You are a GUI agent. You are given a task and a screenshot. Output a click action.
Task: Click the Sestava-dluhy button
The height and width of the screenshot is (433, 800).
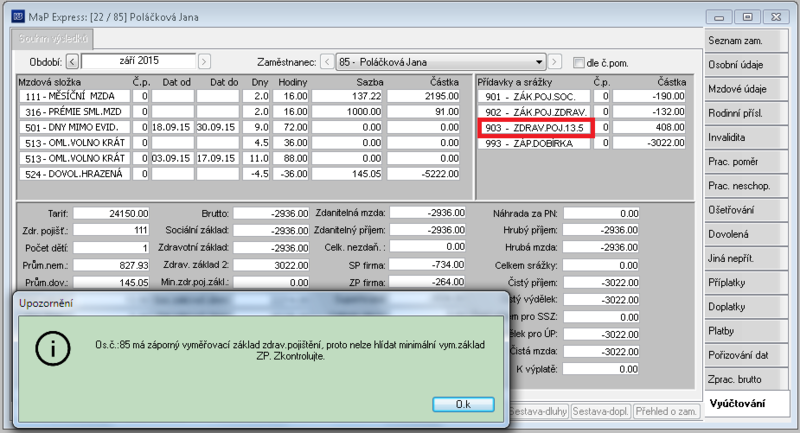point(539,411)
